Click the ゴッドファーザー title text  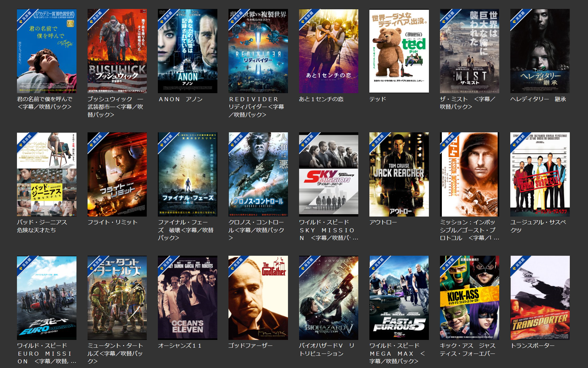(250, 345)
